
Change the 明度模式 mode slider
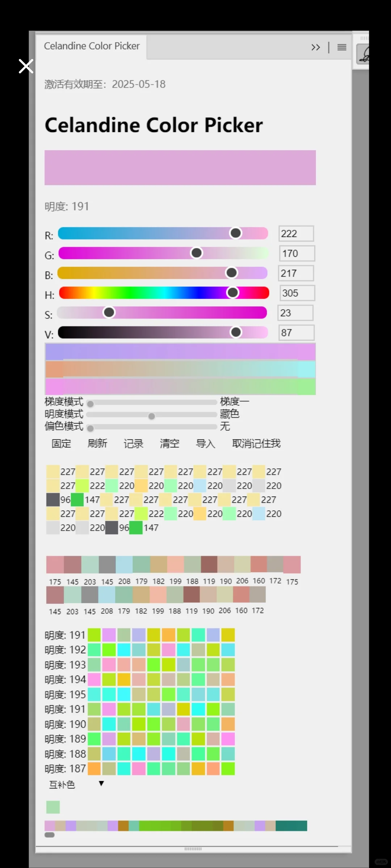pyautogui.click(x=152, y=415)
